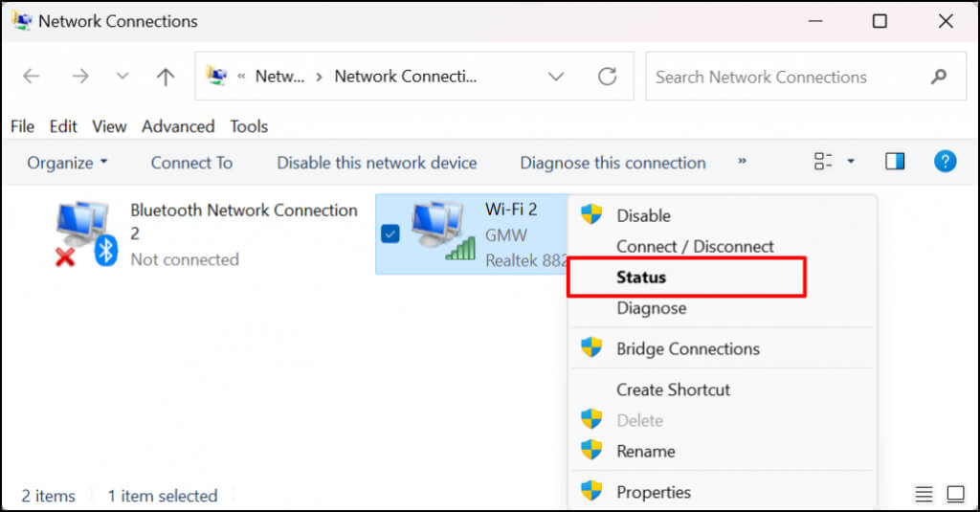Switch to large icons view in status bar
Viewport: 980px width, 512px height.
point(955,495)
